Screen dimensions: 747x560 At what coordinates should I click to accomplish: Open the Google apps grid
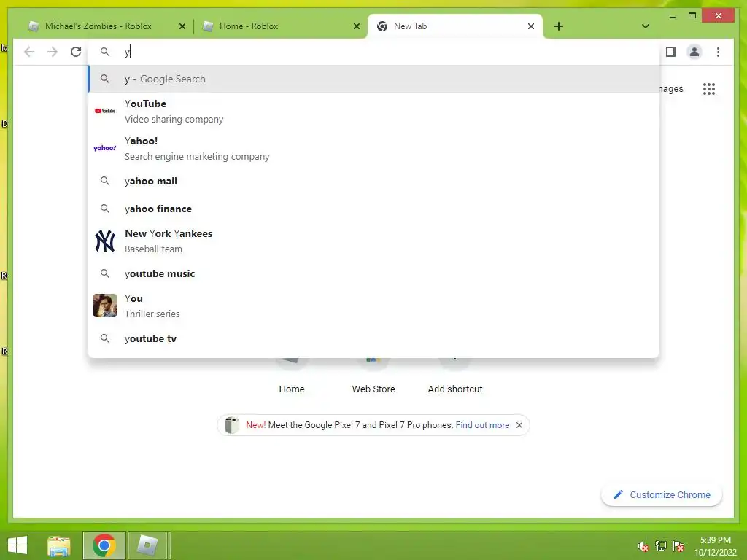708,89
